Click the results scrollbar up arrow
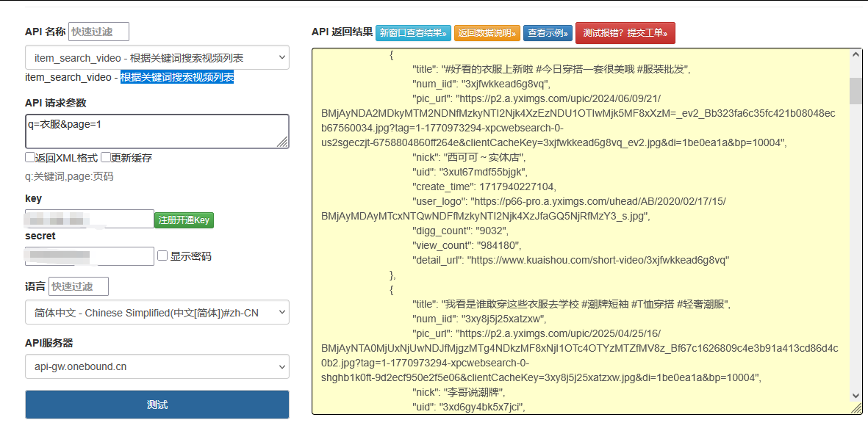The height and width of the screenshot is (431, 868). point(856,55)
